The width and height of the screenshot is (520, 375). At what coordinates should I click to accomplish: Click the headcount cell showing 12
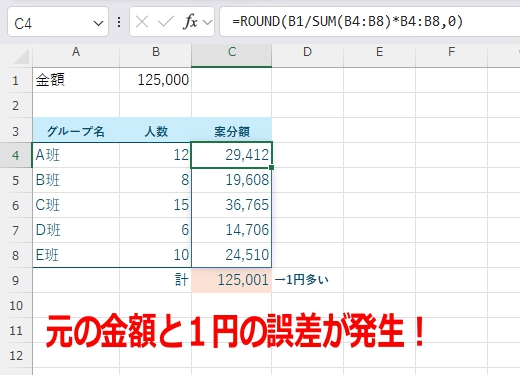point(156,155)
